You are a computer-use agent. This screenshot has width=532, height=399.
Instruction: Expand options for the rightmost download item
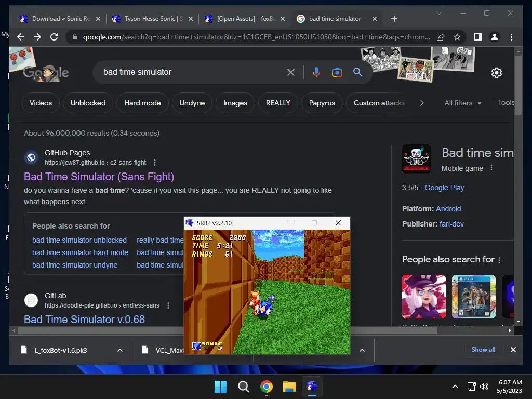click(362, 350)
